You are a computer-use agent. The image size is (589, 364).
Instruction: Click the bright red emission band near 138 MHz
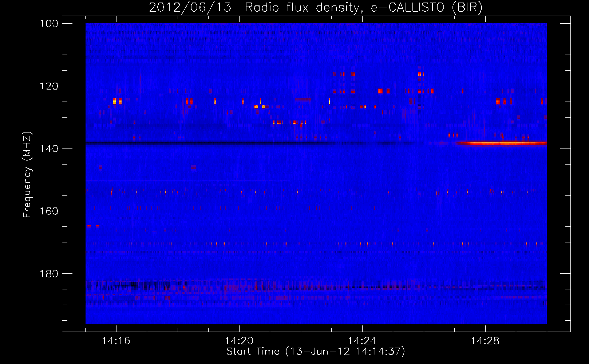click(501, 143)
